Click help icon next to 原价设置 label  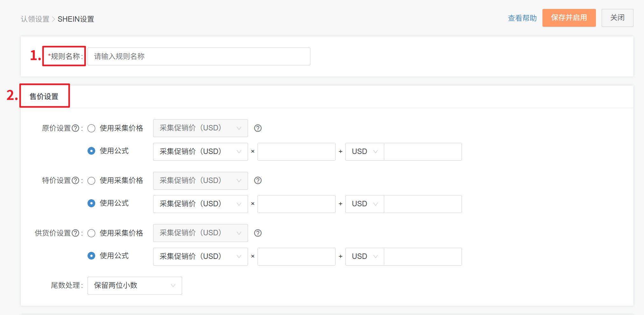click(x=75, y=128)
